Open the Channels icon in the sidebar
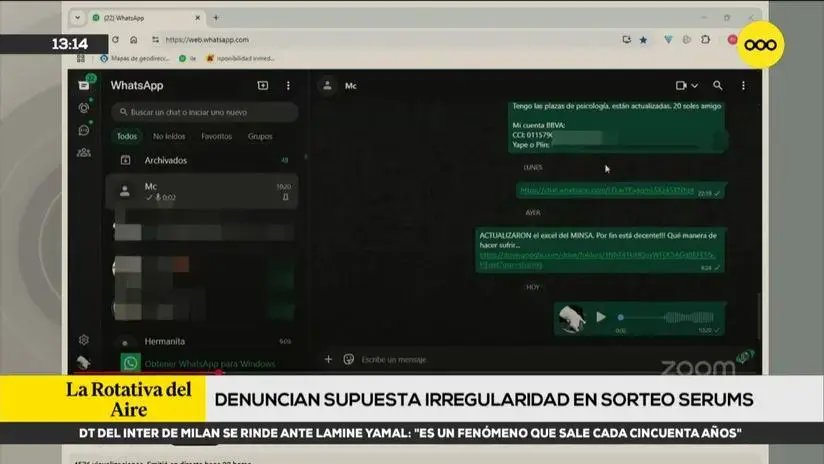This screenshot has height=464, width=824. tap(84, 130)
